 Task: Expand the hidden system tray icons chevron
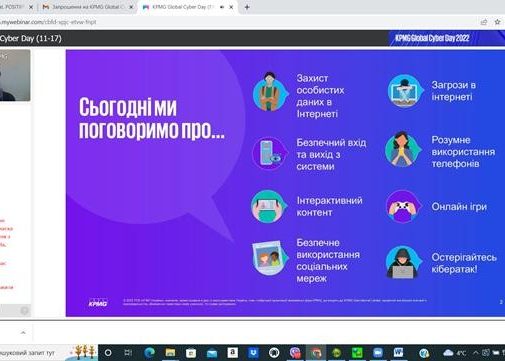click(476, 352)
